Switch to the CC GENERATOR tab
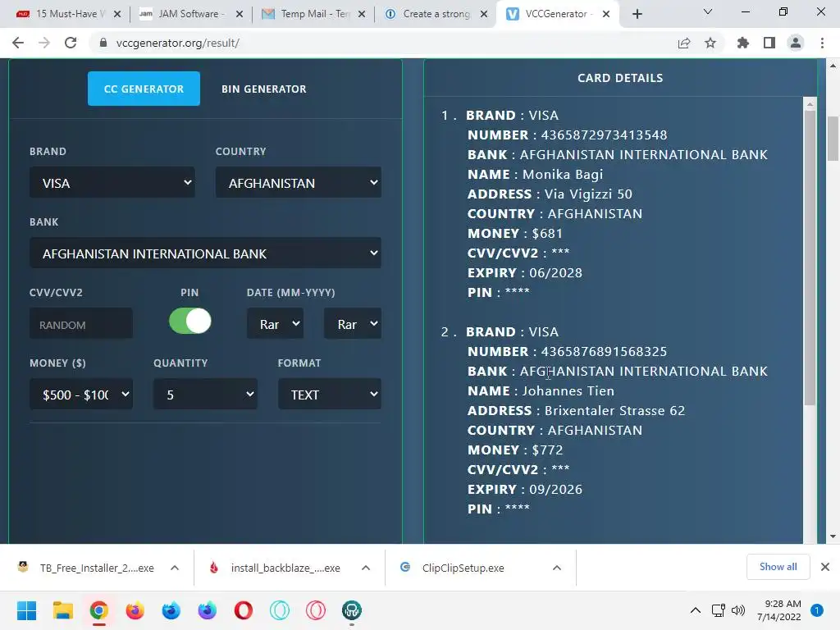The height and width of the screenshot is (630, 840). [x=144, y=89]
